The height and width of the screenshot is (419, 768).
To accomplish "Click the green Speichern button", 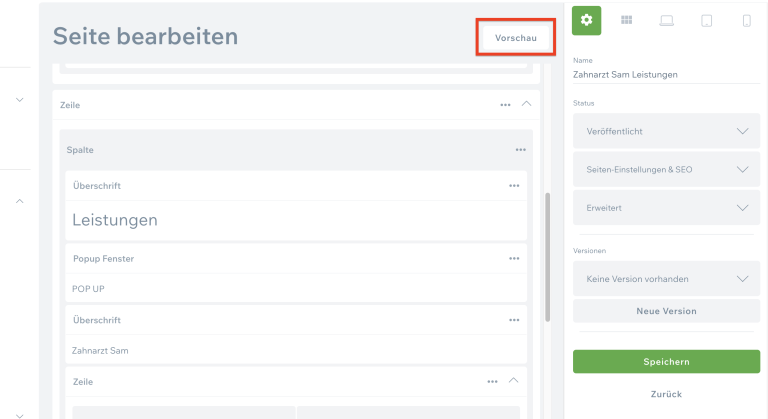I will point(666,362).
